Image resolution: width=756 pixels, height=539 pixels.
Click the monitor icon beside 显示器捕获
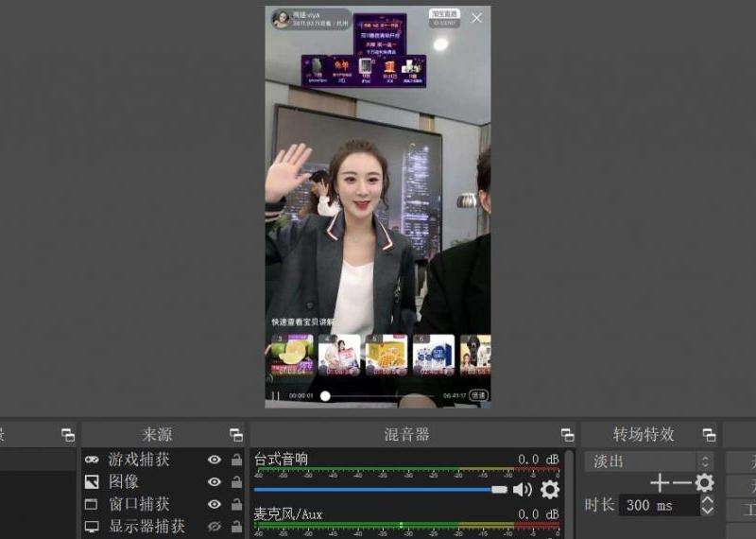92,526
